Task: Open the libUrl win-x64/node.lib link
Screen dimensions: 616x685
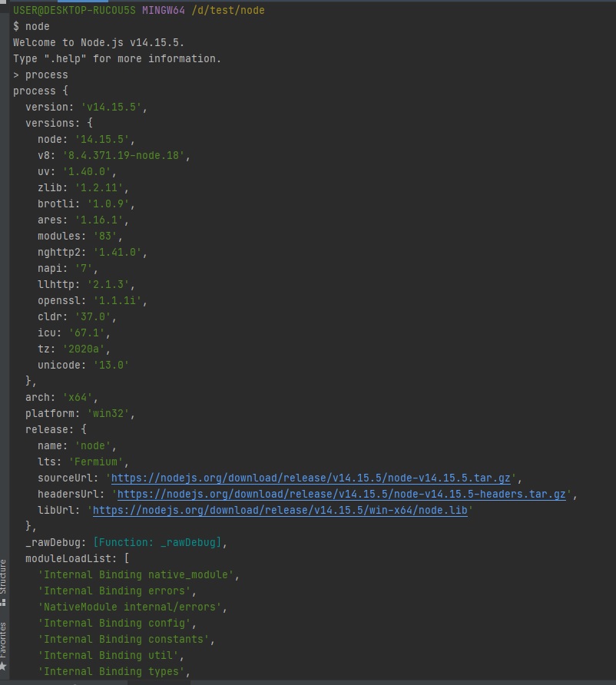Action: [280, 510]
